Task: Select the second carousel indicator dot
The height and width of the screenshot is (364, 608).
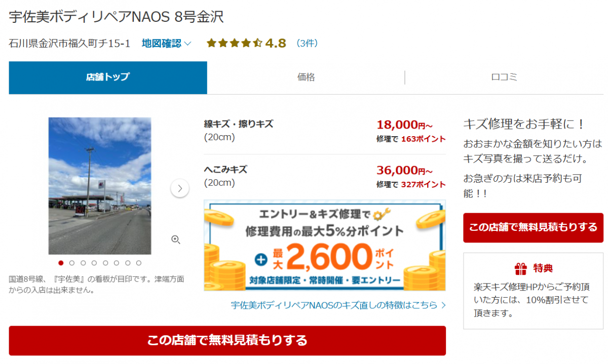Action: tap(72, 263)
